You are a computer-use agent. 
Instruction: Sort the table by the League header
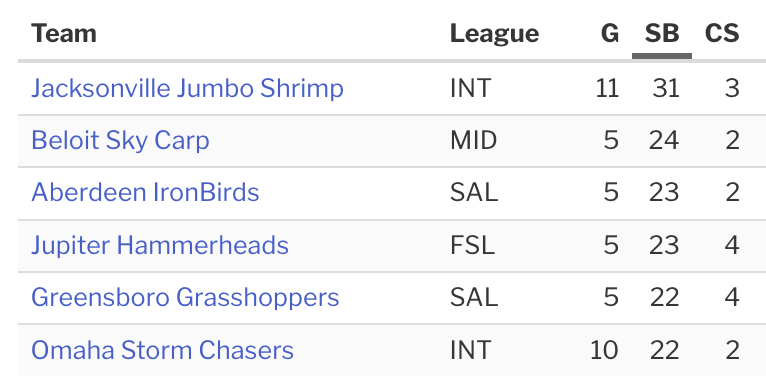(494, 34)
